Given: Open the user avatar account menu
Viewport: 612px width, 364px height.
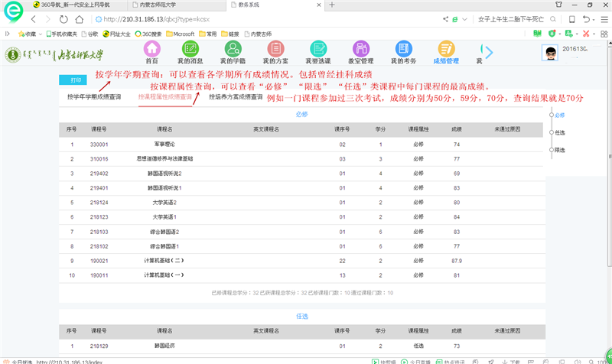Looking at the screenshot, I should [550, 53].
